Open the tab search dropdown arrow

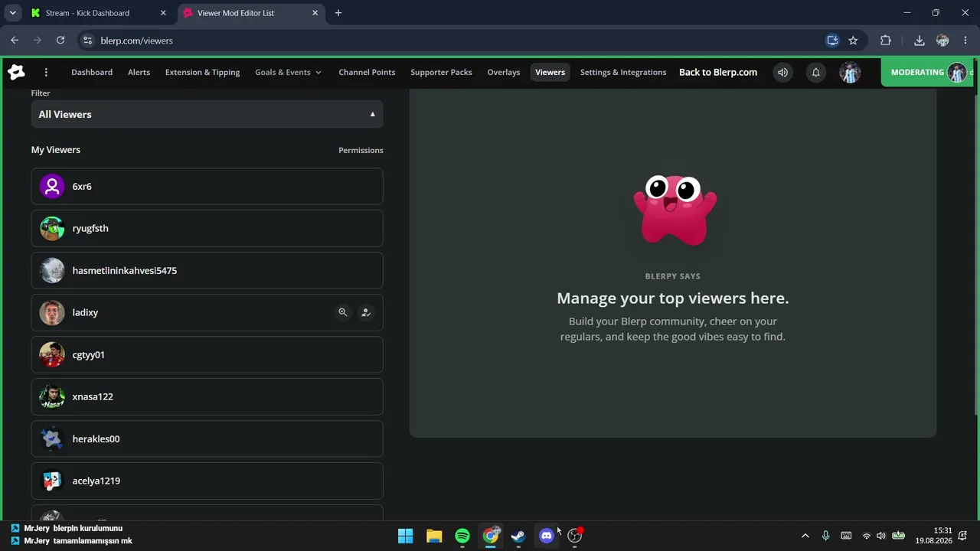point(12,13)
